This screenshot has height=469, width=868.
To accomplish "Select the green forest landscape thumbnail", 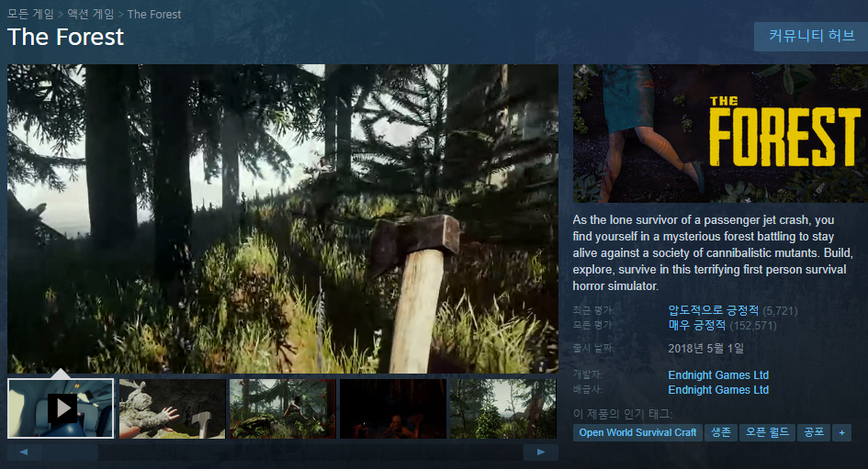I will [503, 408].
